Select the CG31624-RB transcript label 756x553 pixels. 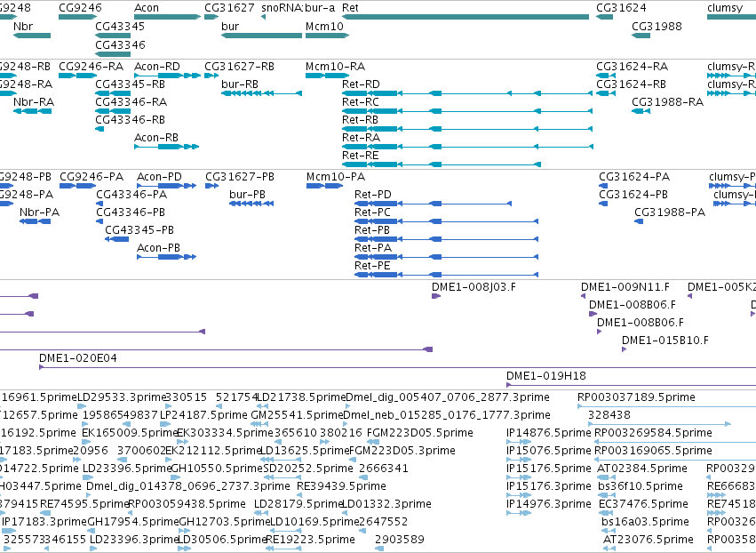(631, 84)
